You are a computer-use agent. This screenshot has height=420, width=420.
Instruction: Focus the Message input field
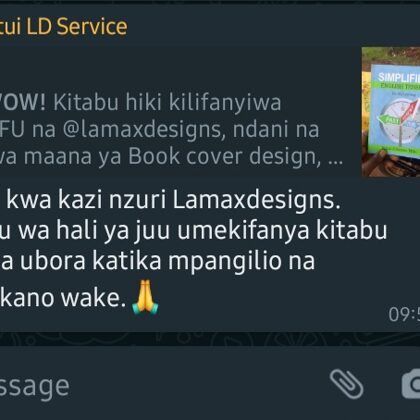tap(160, 385)
